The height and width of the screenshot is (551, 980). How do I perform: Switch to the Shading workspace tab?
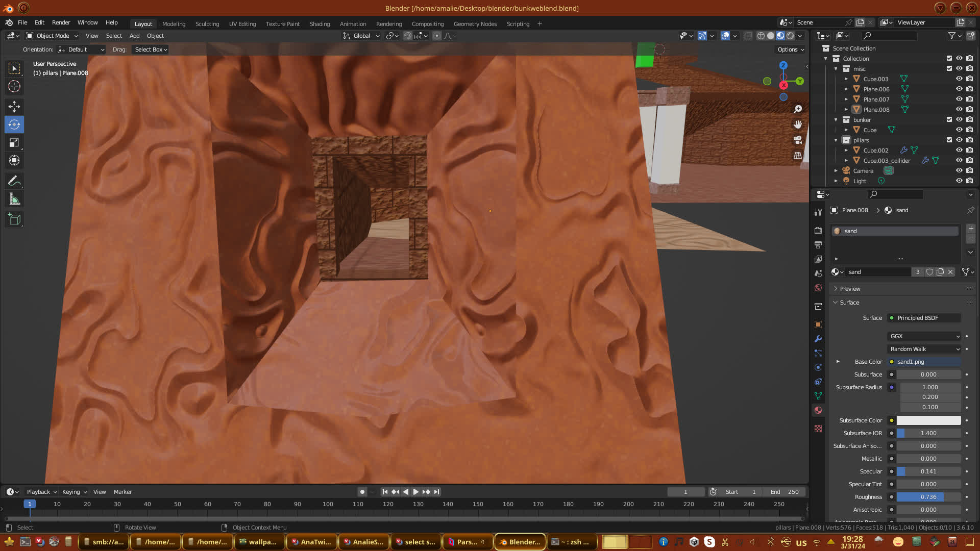coord(320,24)
